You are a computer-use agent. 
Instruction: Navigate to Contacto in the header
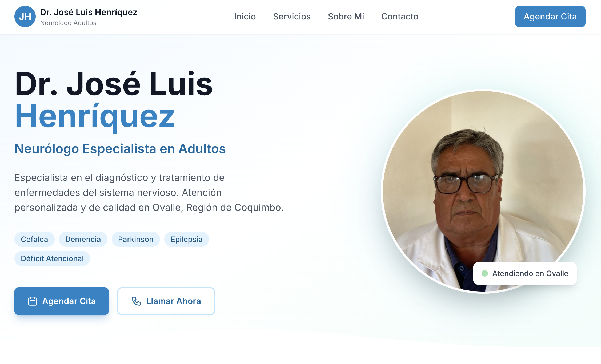[400, 17]
